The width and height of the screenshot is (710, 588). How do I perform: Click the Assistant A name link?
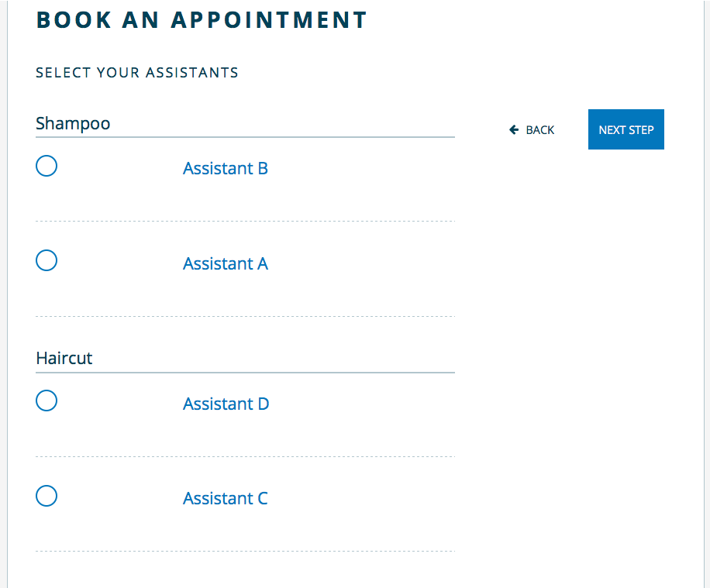point(225,263)
